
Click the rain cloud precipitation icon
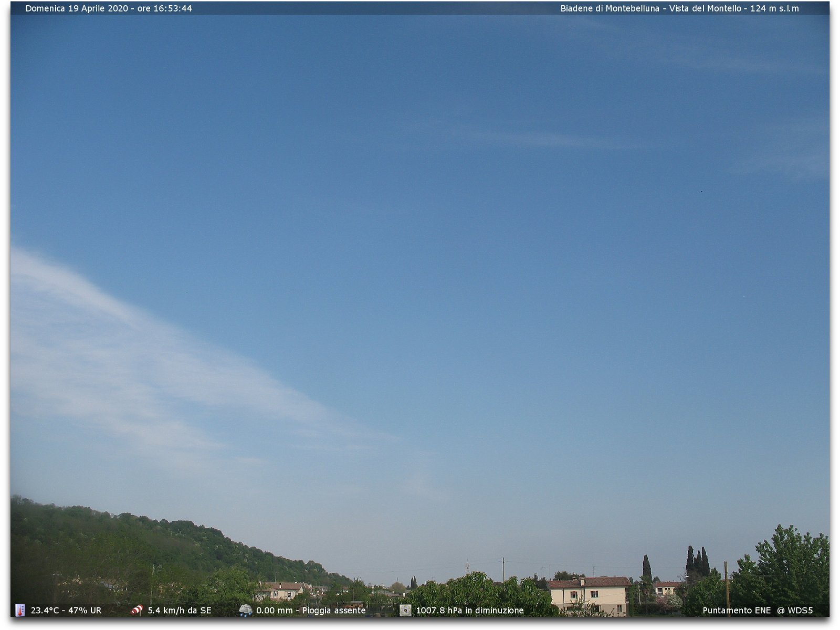coord(245,610)
